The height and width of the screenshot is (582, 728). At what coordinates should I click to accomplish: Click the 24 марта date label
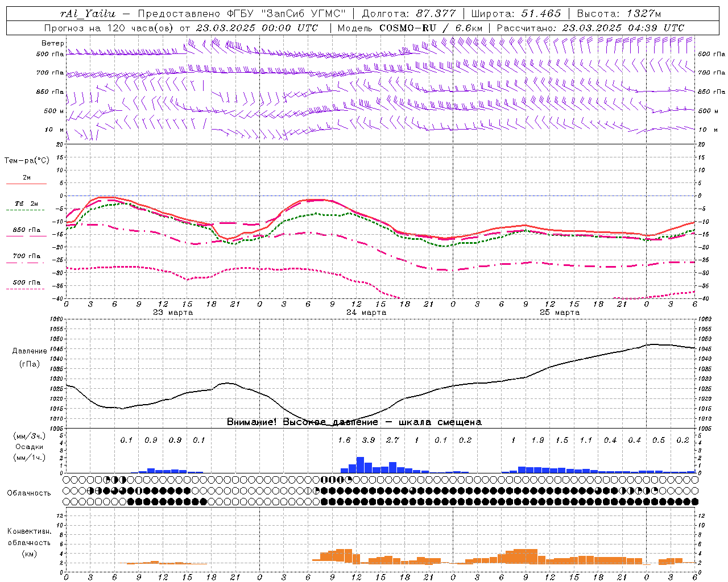366,313
